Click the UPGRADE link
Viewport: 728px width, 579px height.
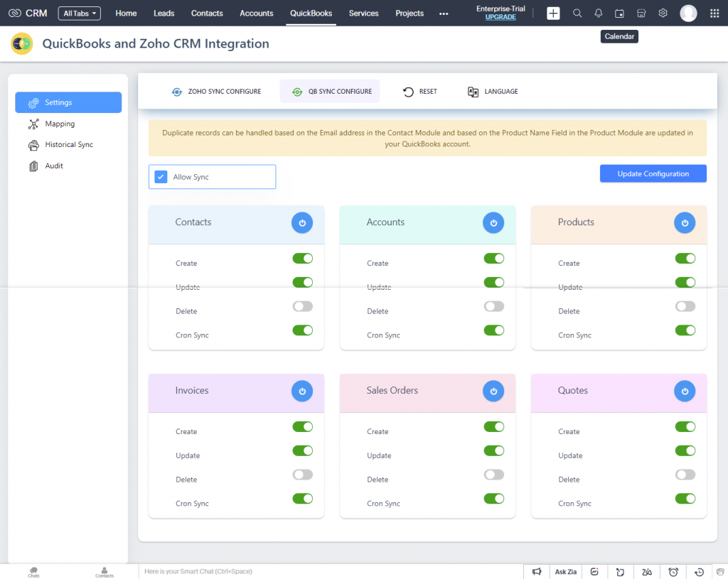(x=500, y=17)
